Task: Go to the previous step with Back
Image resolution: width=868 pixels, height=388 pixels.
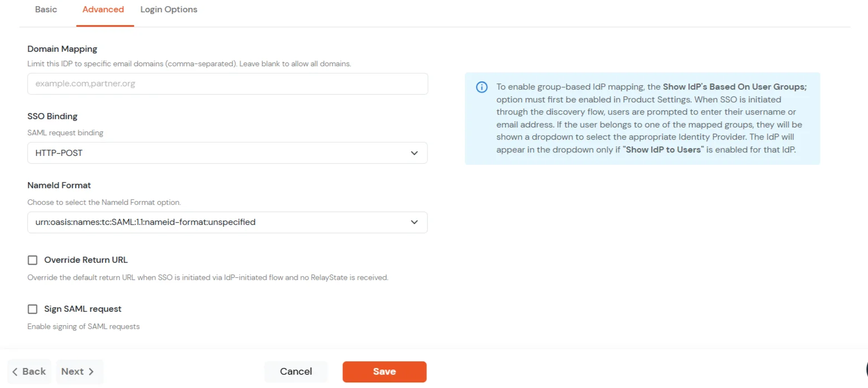Action: pos(29,371)
